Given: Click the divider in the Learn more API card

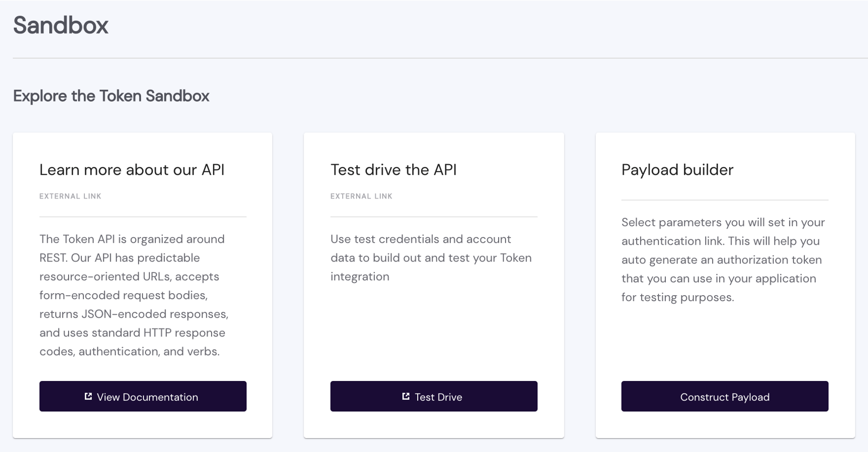Looking at the screenshot, I should pyautogui.click(x=143, y=217).
